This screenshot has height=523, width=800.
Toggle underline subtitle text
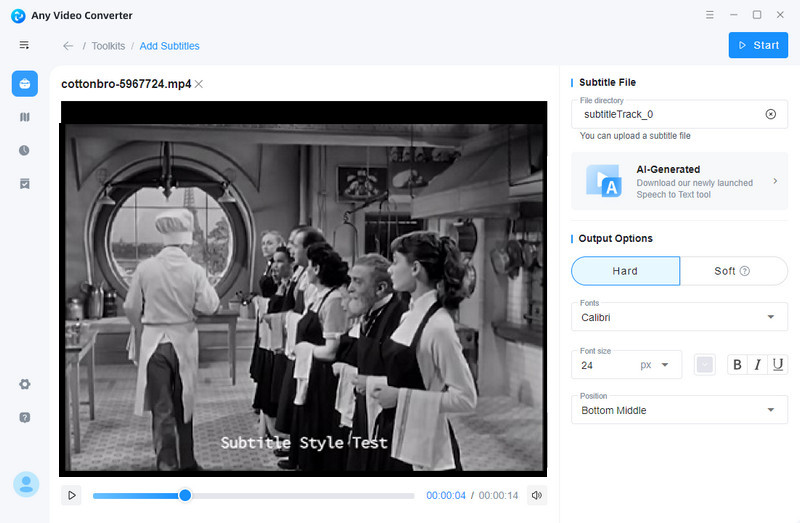click(x=778, y=365)
